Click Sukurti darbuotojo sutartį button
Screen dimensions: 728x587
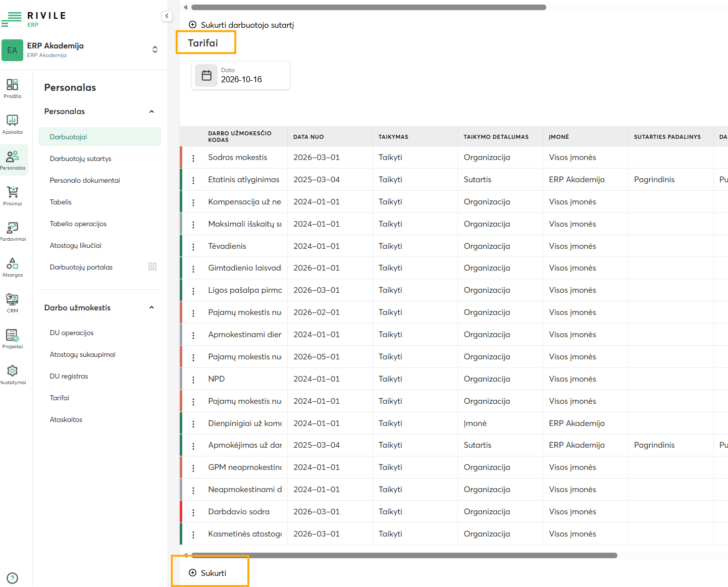tap(241, 25)
